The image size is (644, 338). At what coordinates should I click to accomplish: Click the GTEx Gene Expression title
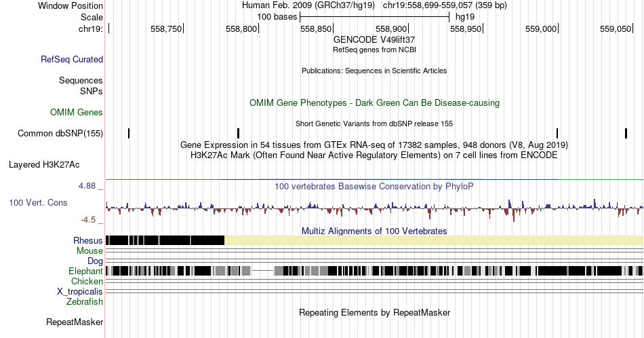(x=374, y=145)
